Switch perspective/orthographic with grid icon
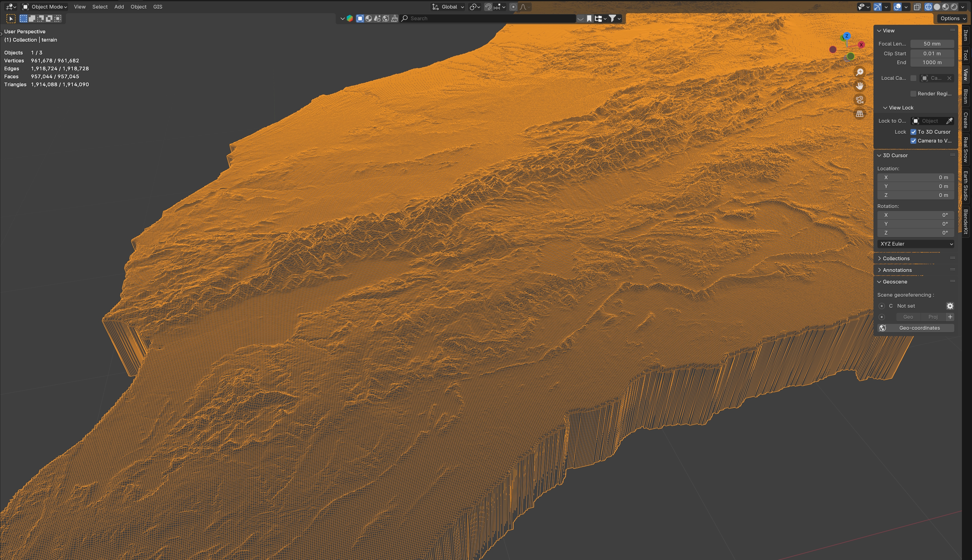The height and width of the screenshot is (560, 972). point(859,114)
